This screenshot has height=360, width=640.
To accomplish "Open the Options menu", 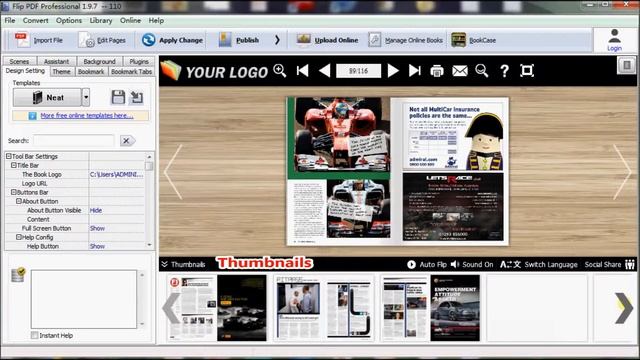I will (69, 20).
